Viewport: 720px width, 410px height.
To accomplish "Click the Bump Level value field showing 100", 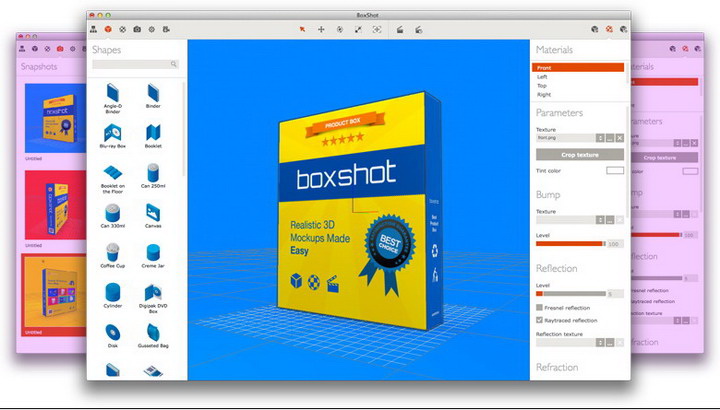I will point(615,244).
